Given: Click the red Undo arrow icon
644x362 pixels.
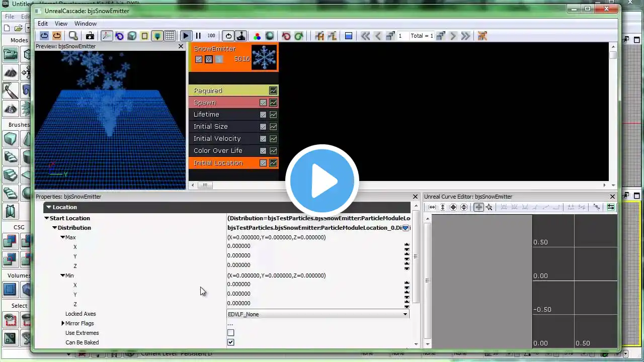Looking at the screenshot, I should pos(286,36).
